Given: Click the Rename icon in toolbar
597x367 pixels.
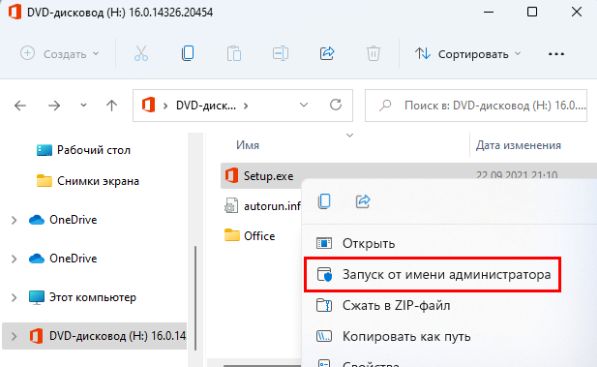Looking at the screenshot, I should (x=280, y=54).
